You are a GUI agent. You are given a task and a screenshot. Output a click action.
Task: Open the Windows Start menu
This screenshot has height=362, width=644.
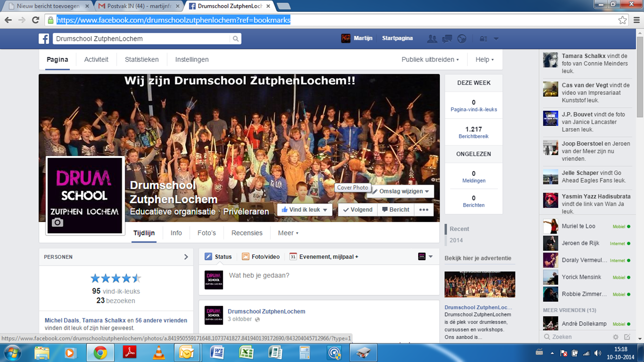pos(12,353)
